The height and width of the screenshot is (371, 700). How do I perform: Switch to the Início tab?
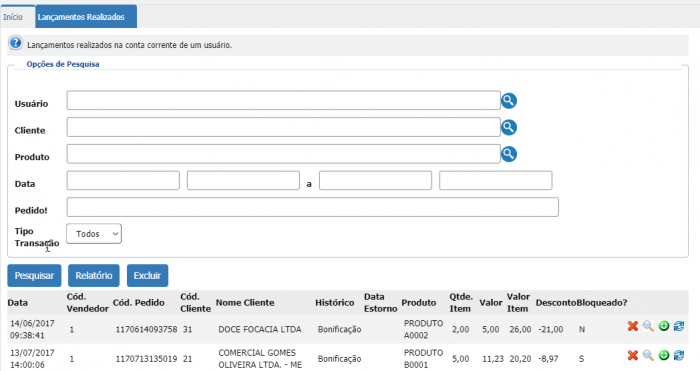13,17
